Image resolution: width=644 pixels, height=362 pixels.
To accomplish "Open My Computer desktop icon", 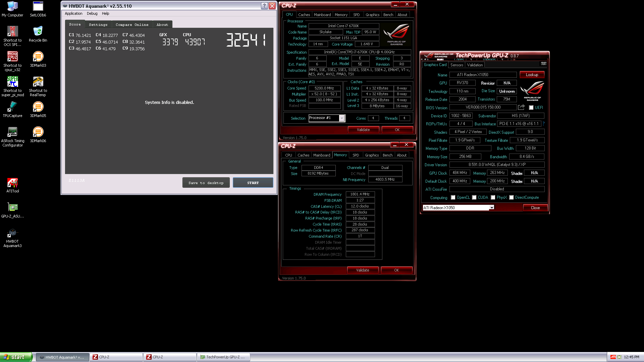I will (12, 9).
